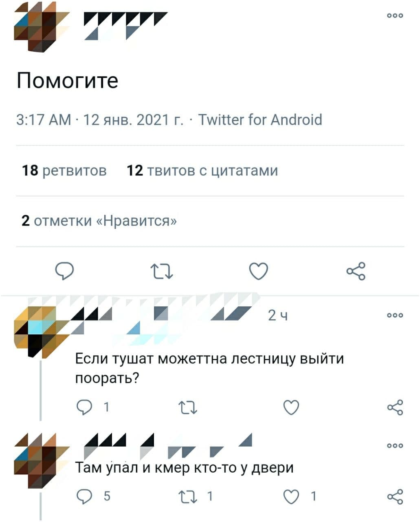The width and height of the screenshot is (420, 522).
Task: Like the "Там упал и кмер" comment
Action: [291, 496]
